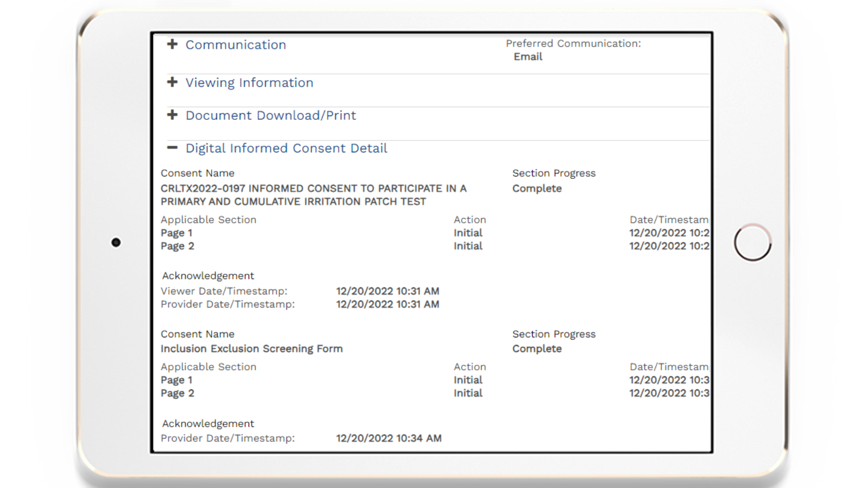Click first Acknowledgement heading under CRLTX2022 consent
Image resolution: width=868 pixels, height=488 pixels.
208,276
